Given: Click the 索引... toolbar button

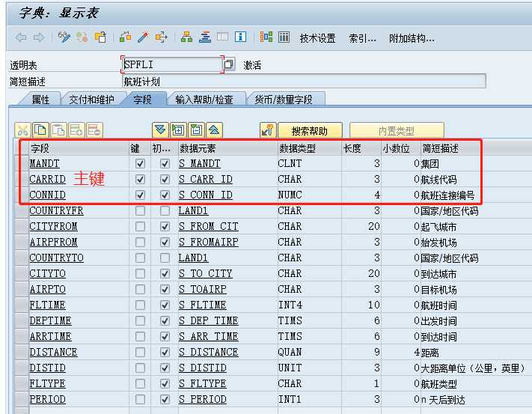Looking at the screenshot, I should (x=362, y=38).
